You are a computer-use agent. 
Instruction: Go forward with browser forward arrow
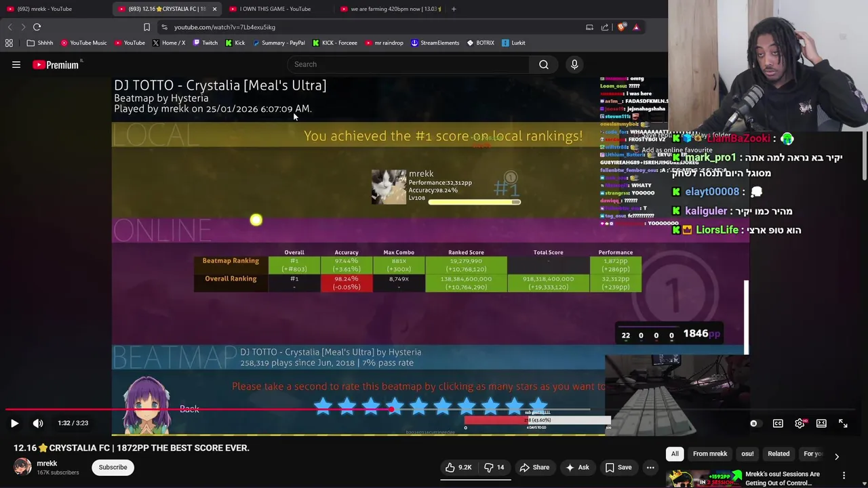(x=23, y=27)
